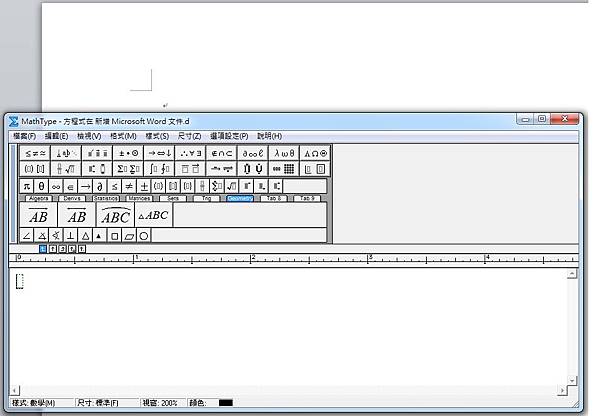600x416 pixels.
Task: Switch to the Statistics tab
Action: pyautogui.click(x=106, y=198)
